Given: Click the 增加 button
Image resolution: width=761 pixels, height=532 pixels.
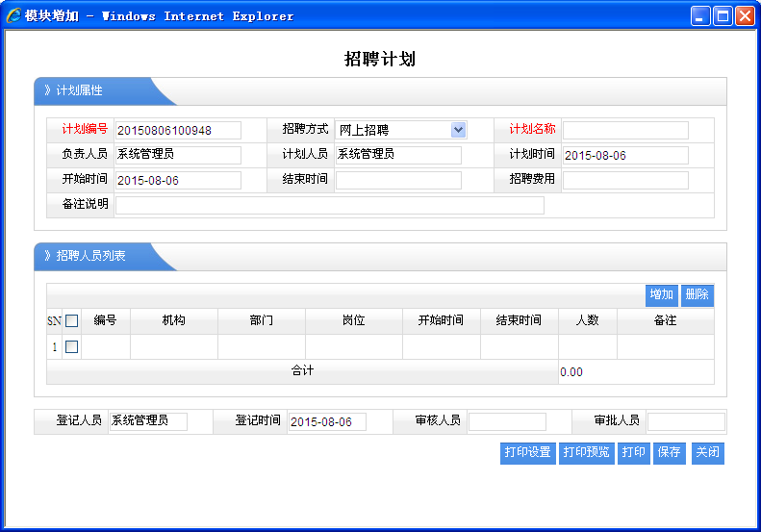Looking at the screenshot, I should 662,295.
